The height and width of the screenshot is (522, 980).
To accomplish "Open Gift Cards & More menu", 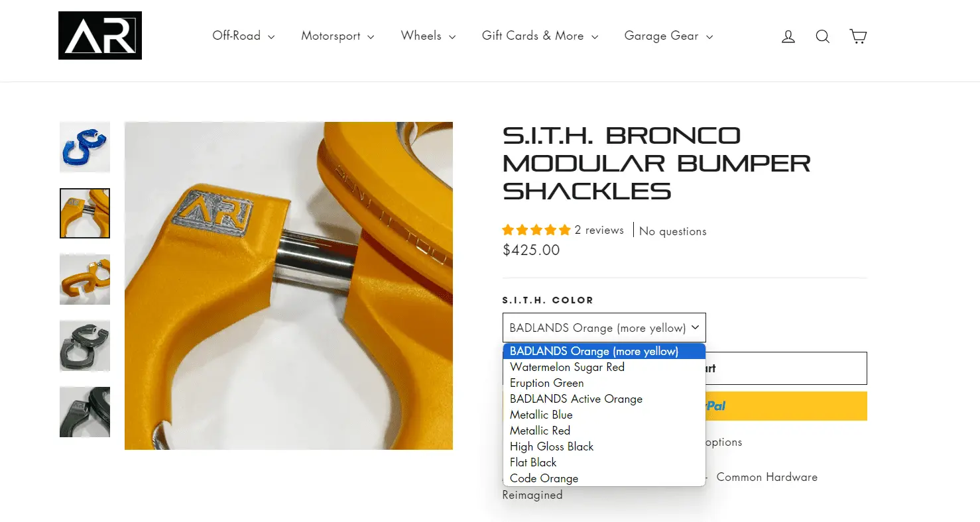I will pyautogui.click(x=540, y=36).
